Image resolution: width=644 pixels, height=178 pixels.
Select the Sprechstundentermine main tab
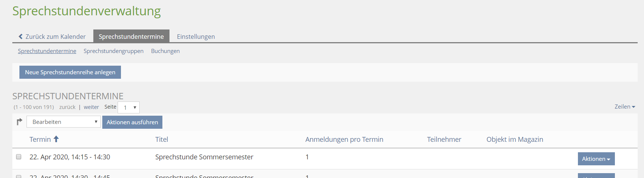(x=131, y=37)
